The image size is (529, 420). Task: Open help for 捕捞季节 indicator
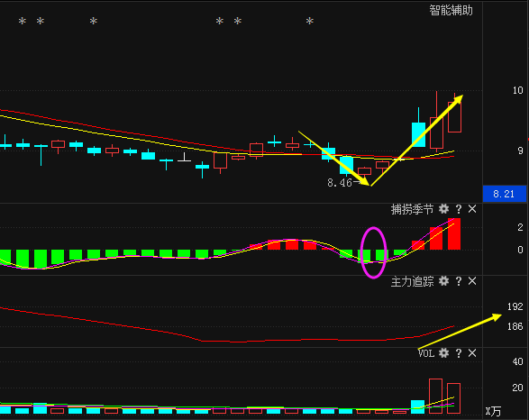[x=459, y=209]
